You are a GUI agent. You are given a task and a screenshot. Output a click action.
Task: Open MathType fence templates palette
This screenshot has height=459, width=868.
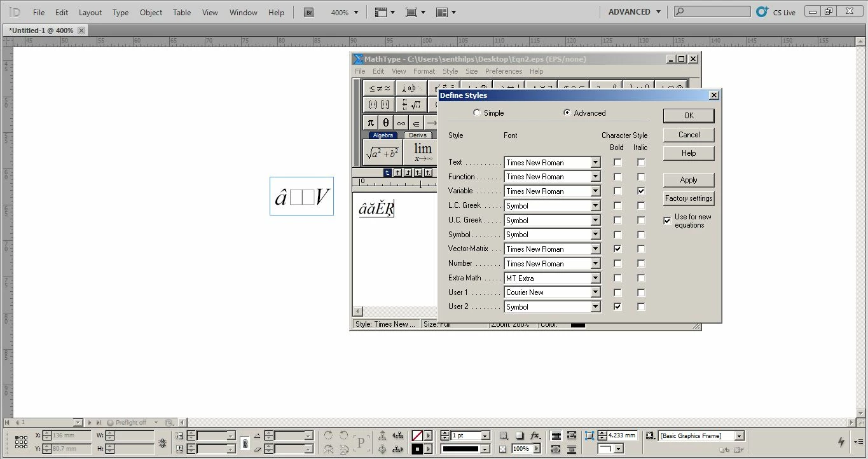click(x=379, y=104)
